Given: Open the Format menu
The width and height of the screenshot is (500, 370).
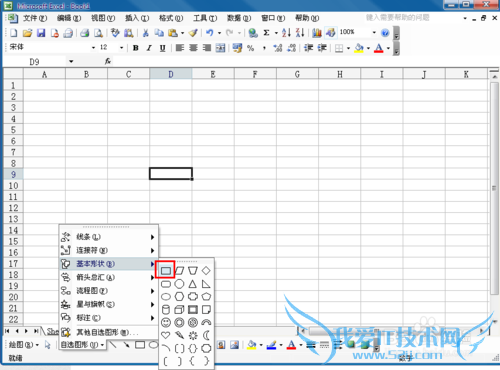Looking at the screenshot, I should pyautogui.click(x=171, y=18).
